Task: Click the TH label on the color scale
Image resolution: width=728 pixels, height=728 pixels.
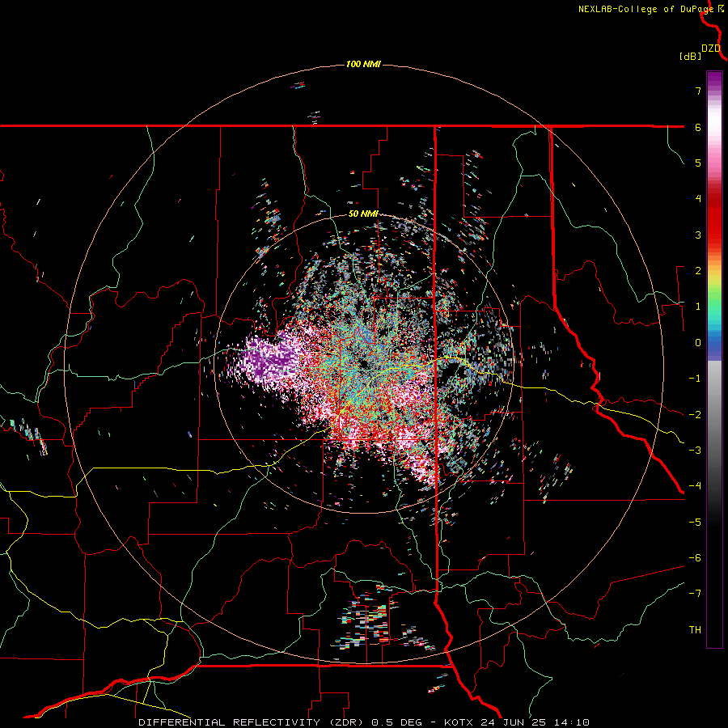Action: coord(695,630)
